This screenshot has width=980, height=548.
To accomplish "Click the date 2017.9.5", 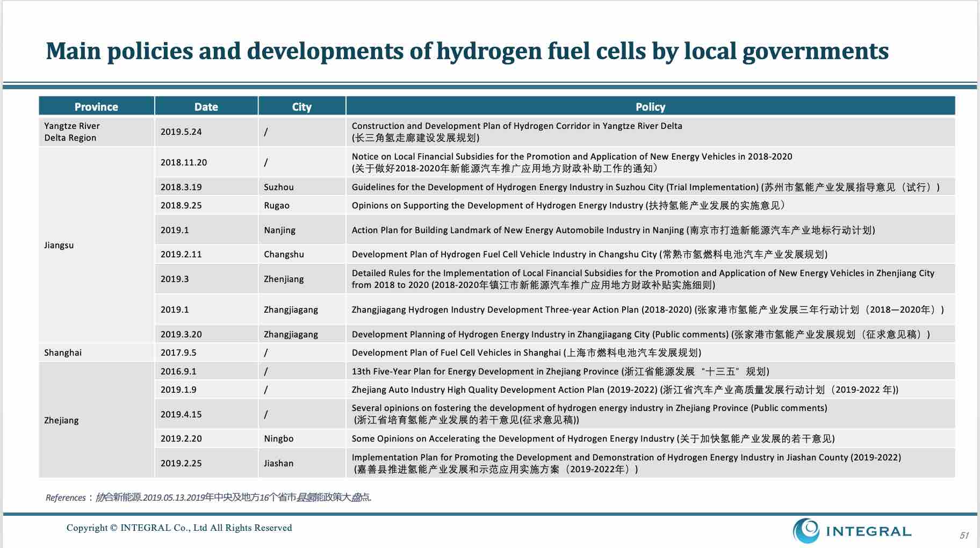I will (x=178, y=352).
